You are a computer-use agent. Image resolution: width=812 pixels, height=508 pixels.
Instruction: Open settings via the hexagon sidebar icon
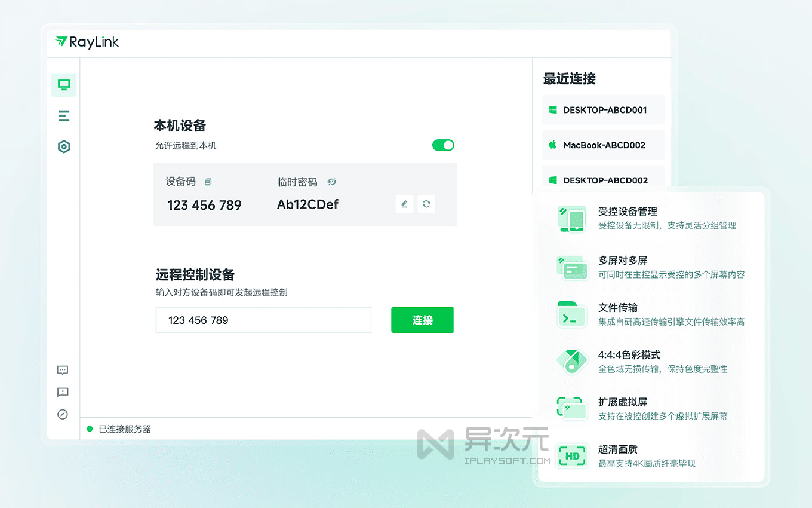pyautogui.click(x=63, y=146)
